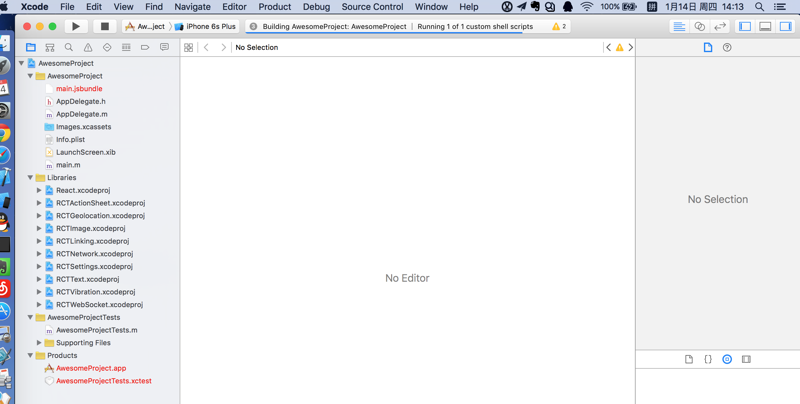Open the related items grid menu
800x404 pixels.
tap(188, 47)
